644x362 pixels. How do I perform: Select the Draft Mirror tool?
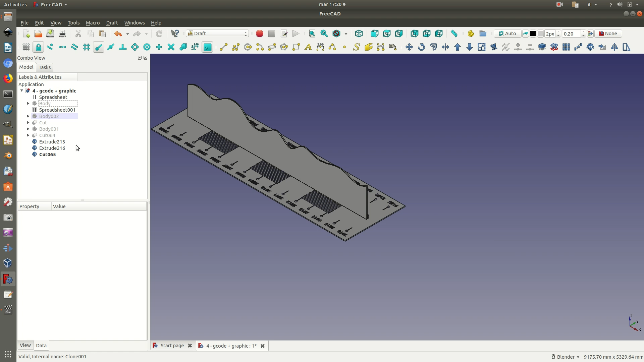pos(614,47)
